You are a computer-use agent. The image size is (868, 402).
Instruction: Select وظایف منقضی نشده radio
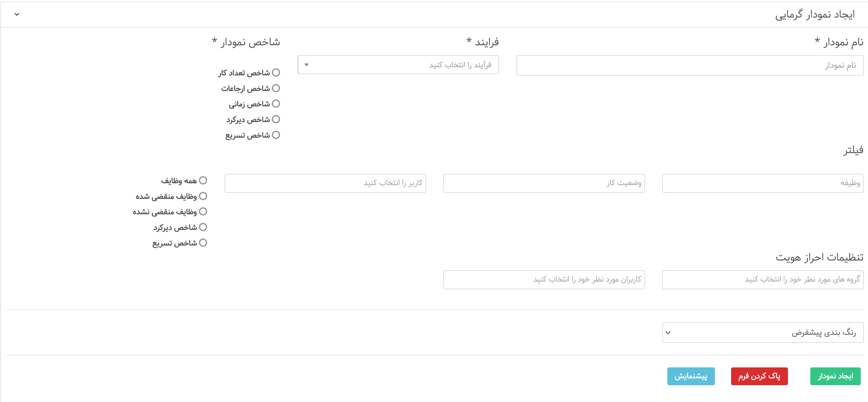tap(203, 212)
